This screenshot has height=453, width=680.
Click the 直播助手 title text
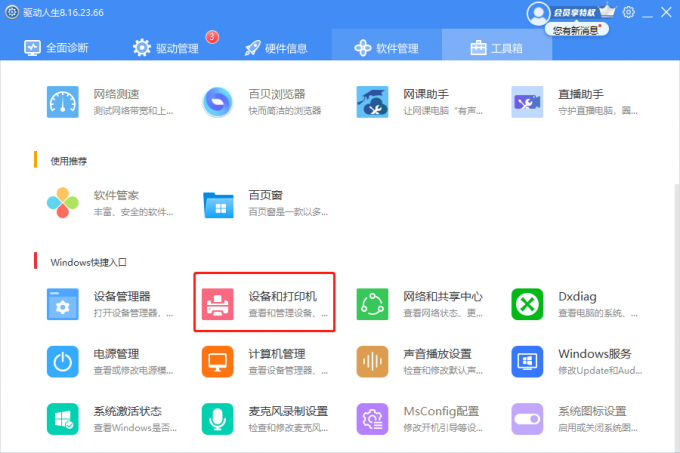click(x=581, y=94)
